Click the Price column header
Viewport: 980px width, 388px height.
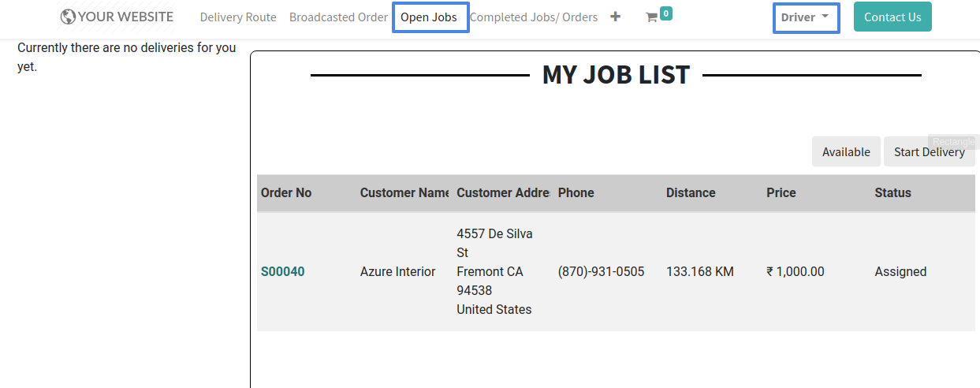click(x=781, y=192)
